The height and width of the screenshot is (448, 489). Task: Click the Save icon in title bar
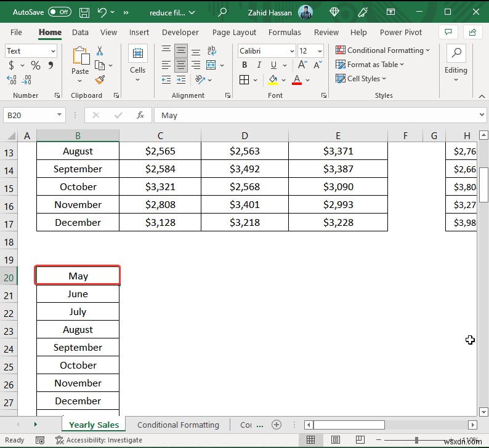pyautogui.click(x=84, y=12)
